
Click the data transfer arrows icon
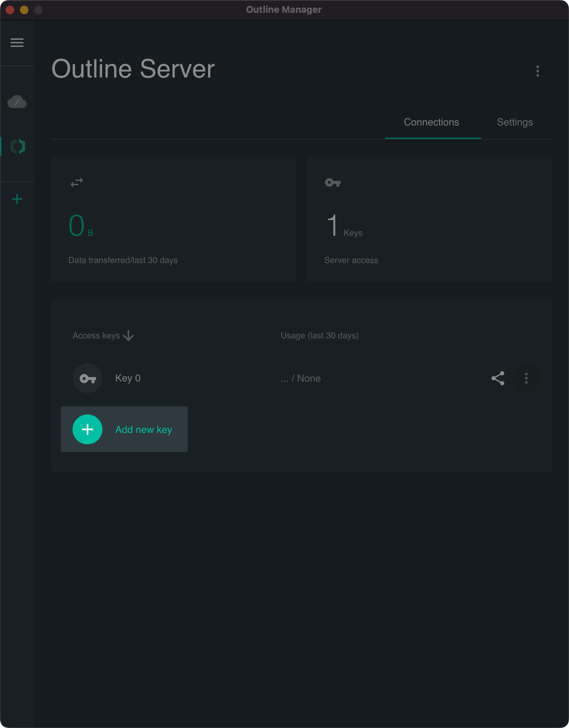[77, 182]
